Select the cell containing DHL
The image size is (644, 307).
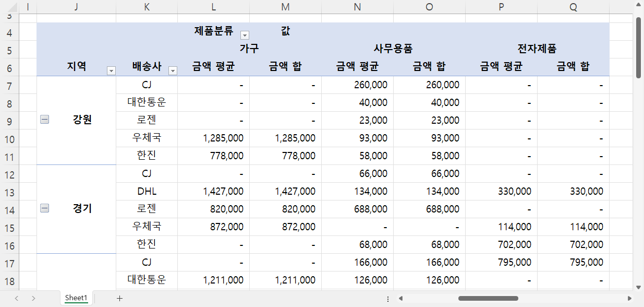tap(147, 190)
